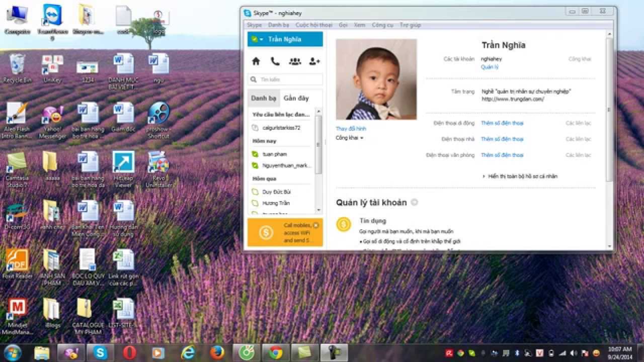
Task: Open Các liên lạc visibility for Điện thoại nhà
Action: pos(578,139)
